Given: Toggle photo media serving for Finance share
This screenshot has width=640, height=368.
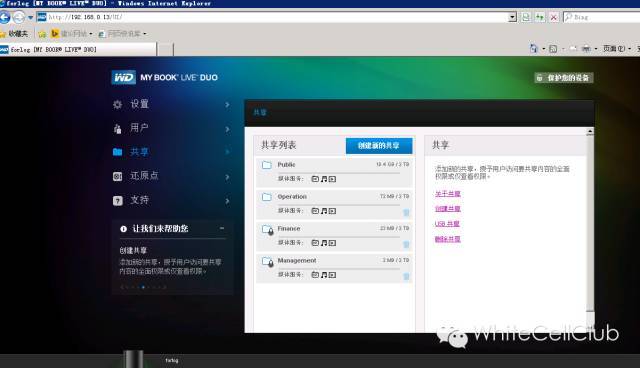Looking at the screenshot, I should click(x=315, y=243).
